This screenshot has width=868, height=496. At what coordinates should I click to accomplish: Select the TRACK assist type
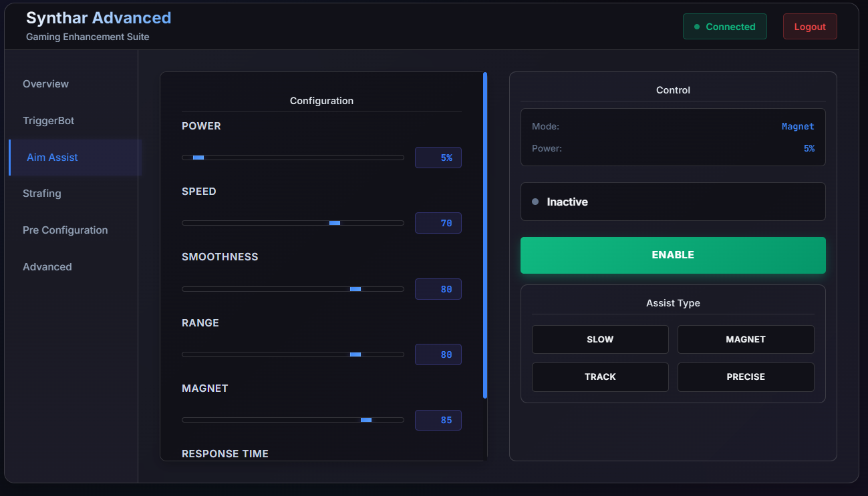coord(599,377)
